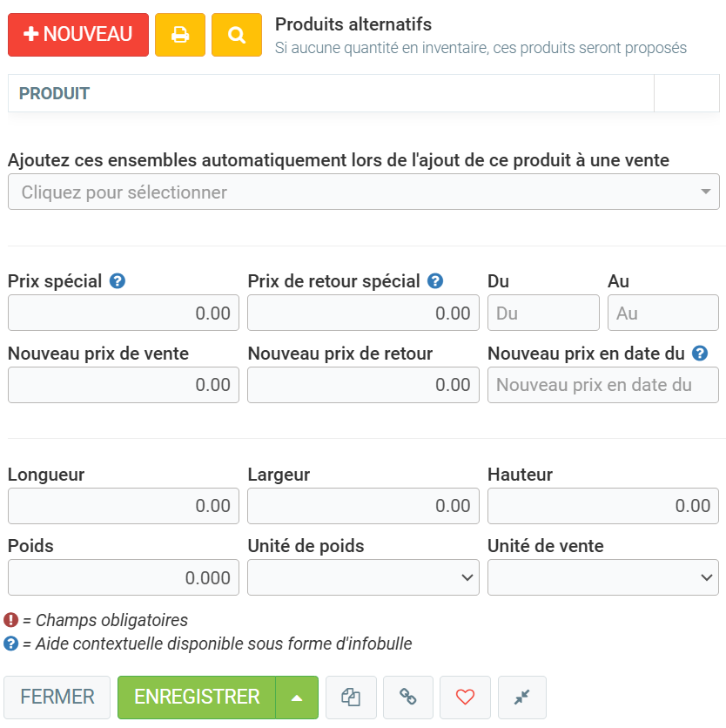Expand the 'Cliquez pour sélectionner' ensembles dropdown
This screenshot has width=726, height=728.
tap(363, 192)
